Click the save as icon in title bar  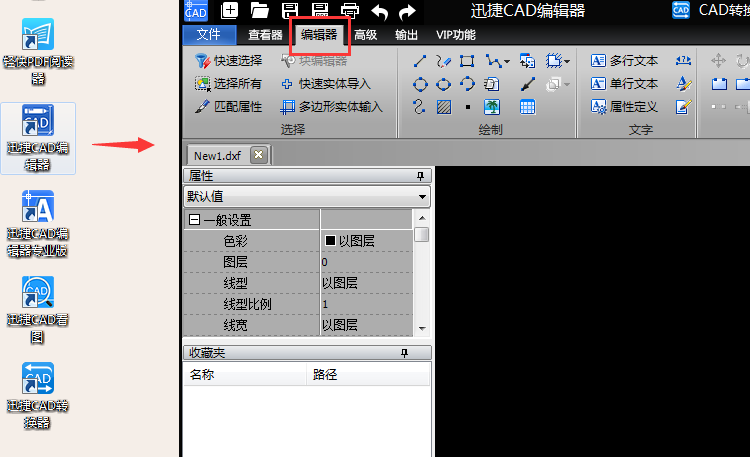click(320, 11)
